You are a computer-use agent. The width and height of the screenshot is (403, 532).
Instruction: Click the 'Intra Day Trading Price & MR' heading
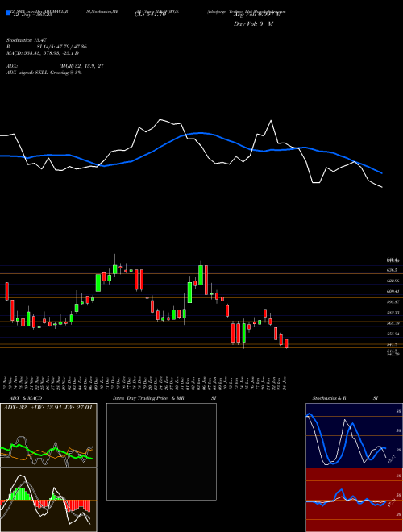pos(148,398)
